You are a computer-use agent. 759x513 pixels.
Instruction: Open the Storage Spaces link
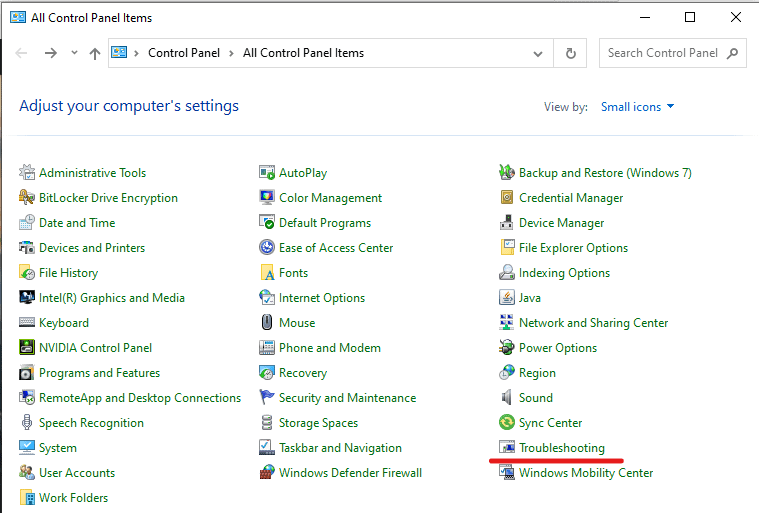point(319,423)
